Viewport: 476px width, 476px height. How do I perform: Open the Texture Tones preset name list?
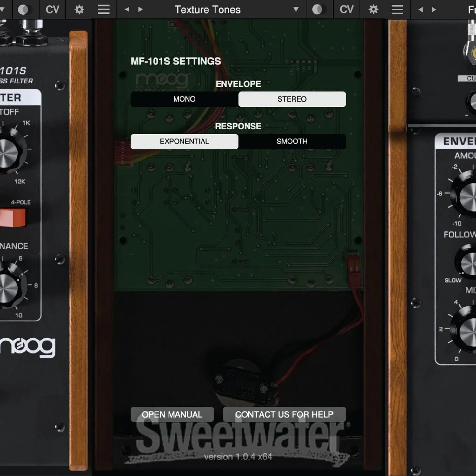point(208,10)
